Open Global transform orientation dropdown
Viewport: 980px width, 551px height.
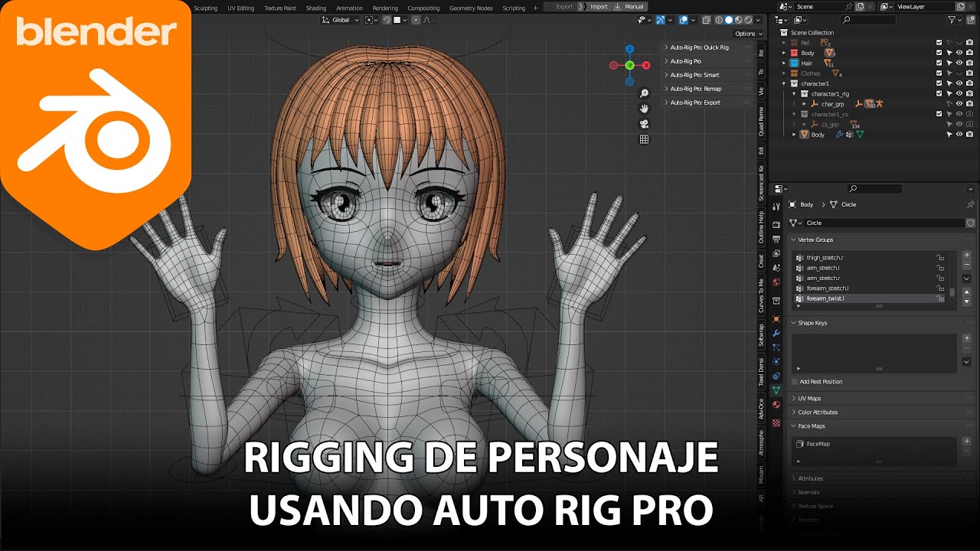[x=341, y=20]
